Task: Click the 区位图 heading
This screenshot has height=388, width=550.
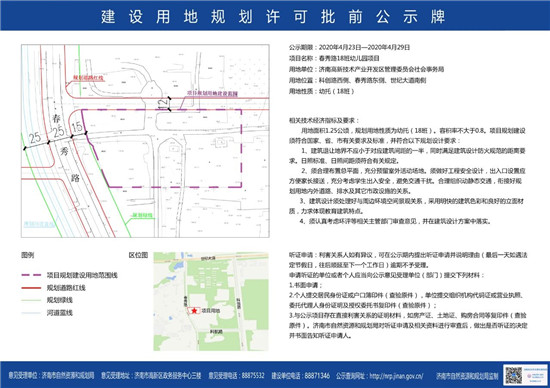Action: [x=138, y=255]
